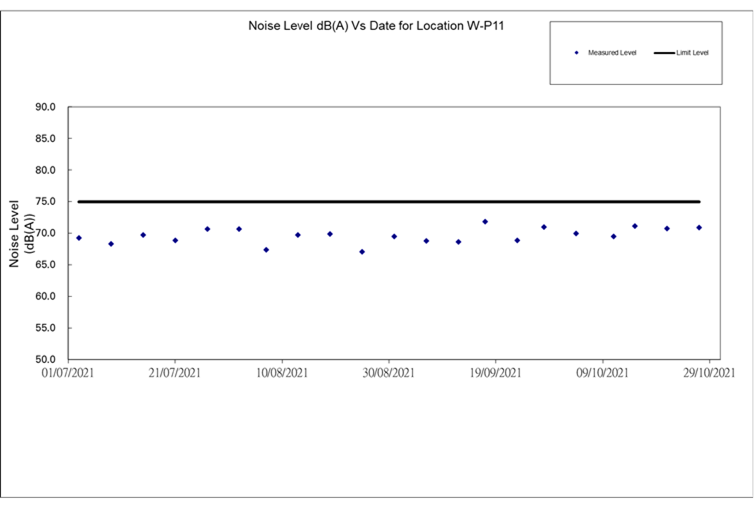
Task: Select the lowest data point before 30/08/2021
Action: pos(362,252)
